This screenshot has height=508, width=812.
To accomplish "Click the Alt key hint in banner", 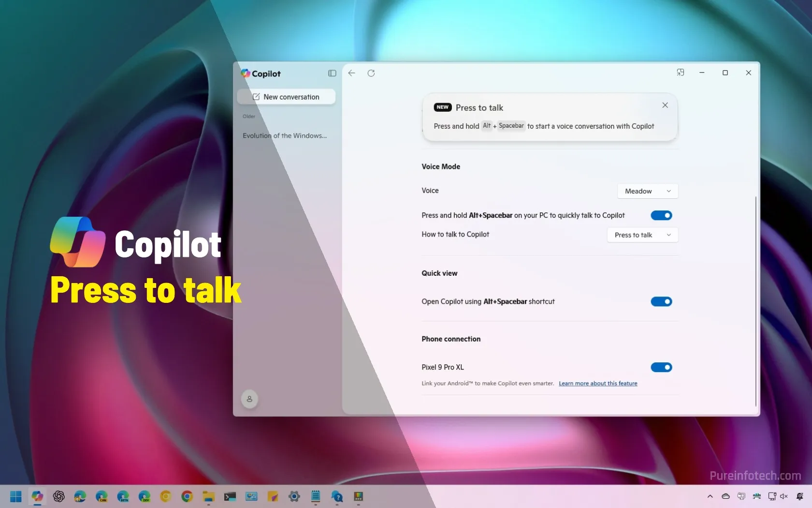I will [487, 126].
